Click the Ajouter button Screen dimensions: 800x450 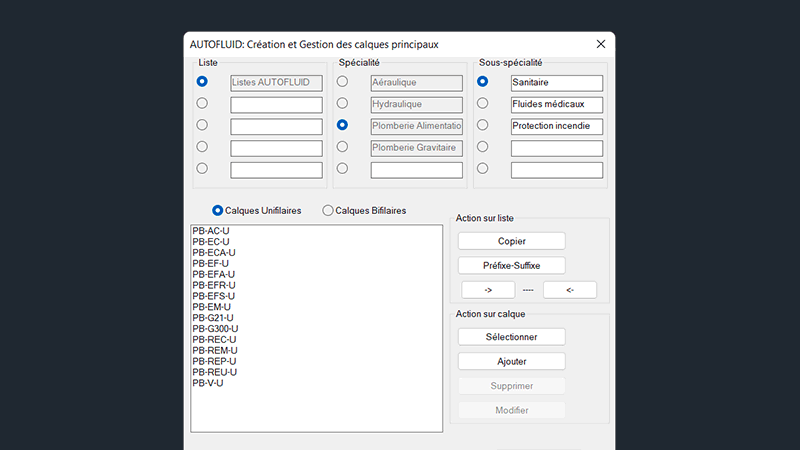click(x=512, y=361)
